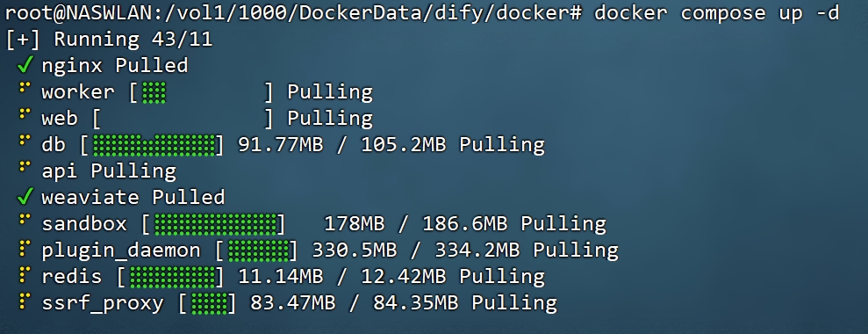Click the spinner icon before sandbox
The width and height of the screenshot is (868, 334).
tap(23, 219)
